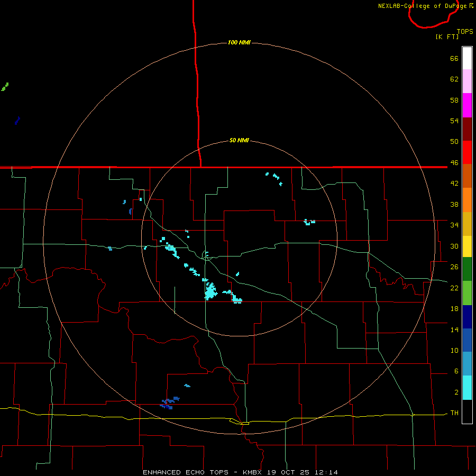The height and width of the screenshot is (476, 476).
Task: Click the yellow swatch between 26 and 30
Action: 467,246
